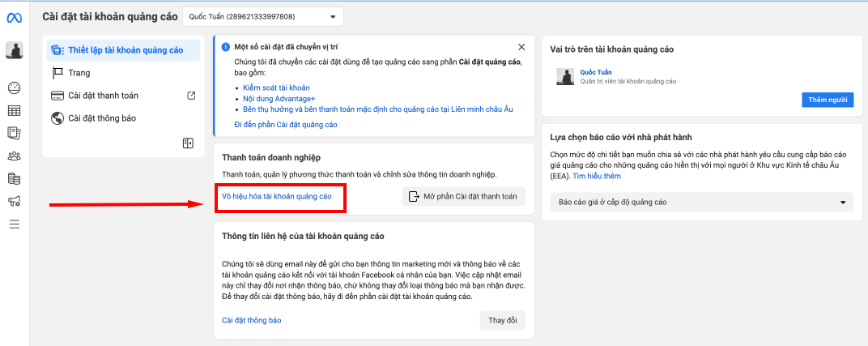Click the 'Thanh toán doanh nghiệp' heading

(x=271, y=158)
